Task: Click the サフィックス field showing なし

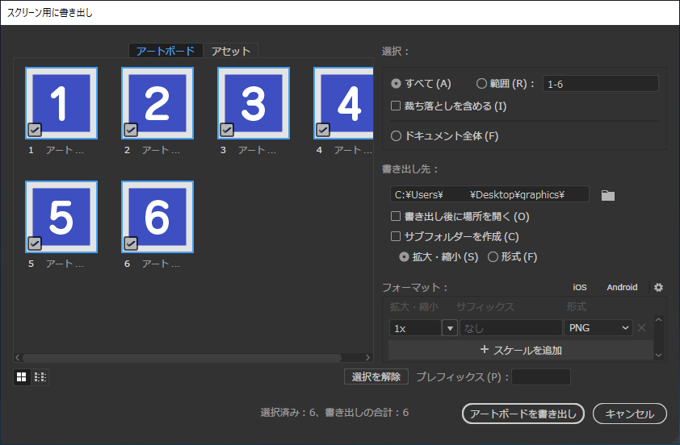Action: [510, 328]
